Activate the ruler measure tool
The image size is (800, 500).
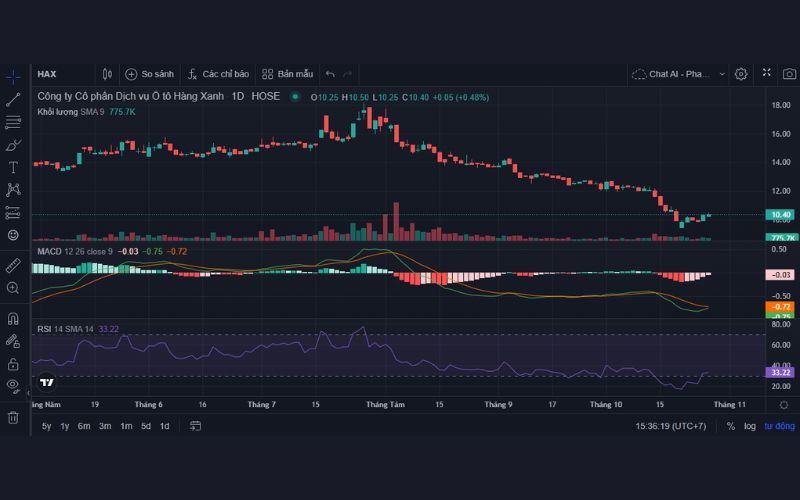coord(13,265)
